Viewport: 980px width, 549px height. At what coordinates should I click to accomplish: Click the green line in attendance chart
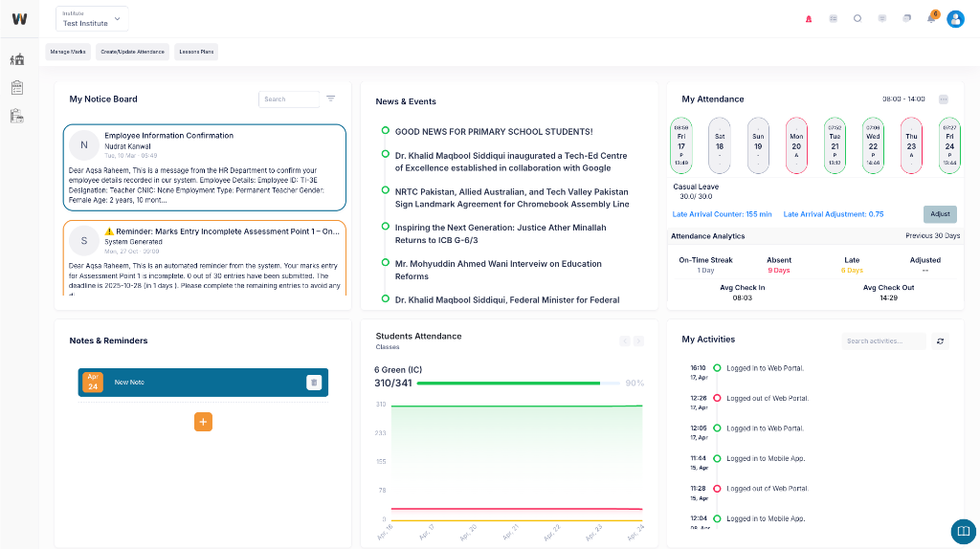pyautogui.click(x=516, y=406)
